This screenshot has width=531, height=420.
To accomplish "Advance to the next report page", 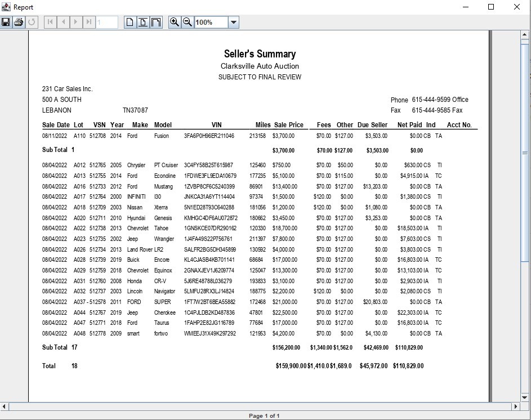I will (76, 22).
